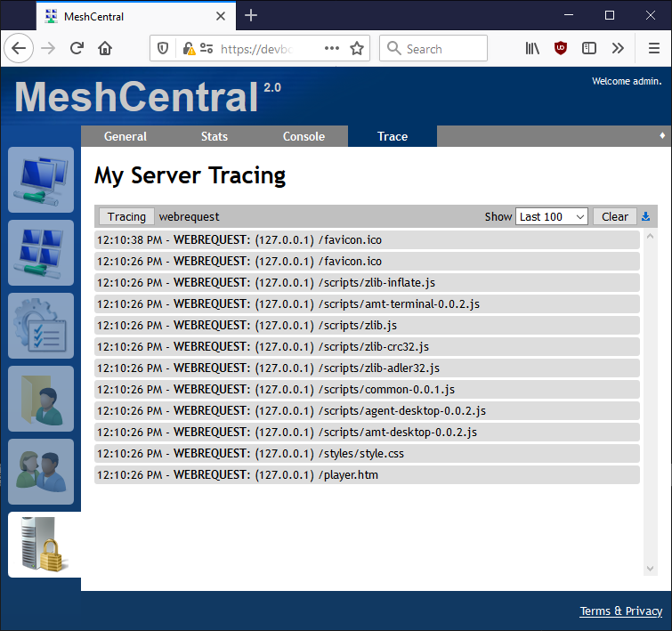This screenshot has height=631, width=672.
Task: Bookmark this page with the star icon
Action: (x=357, y=48)
